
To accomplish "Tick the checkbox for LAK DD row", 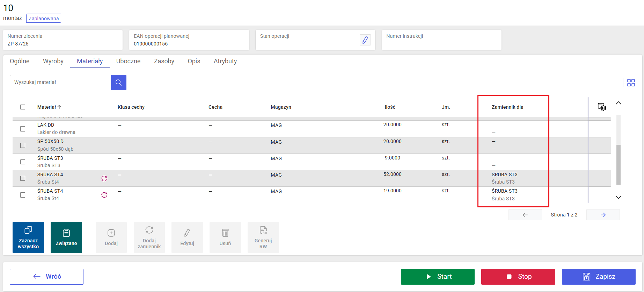I will coord(23,129).
